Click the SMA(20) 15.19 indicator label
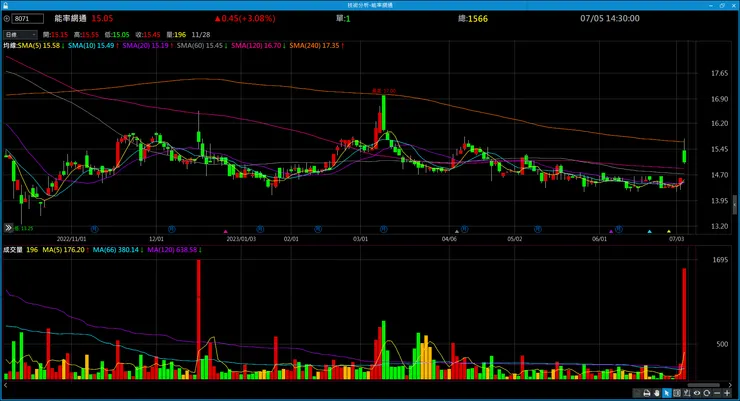The height and width of the screenshot is (401, 740). pos(147,46)
